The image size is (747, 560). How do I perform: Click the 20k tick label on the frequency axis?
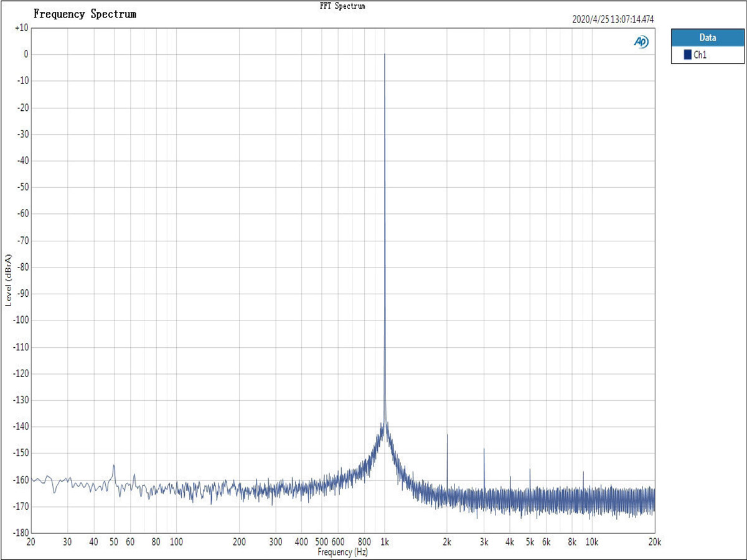(x=654, y=543)
